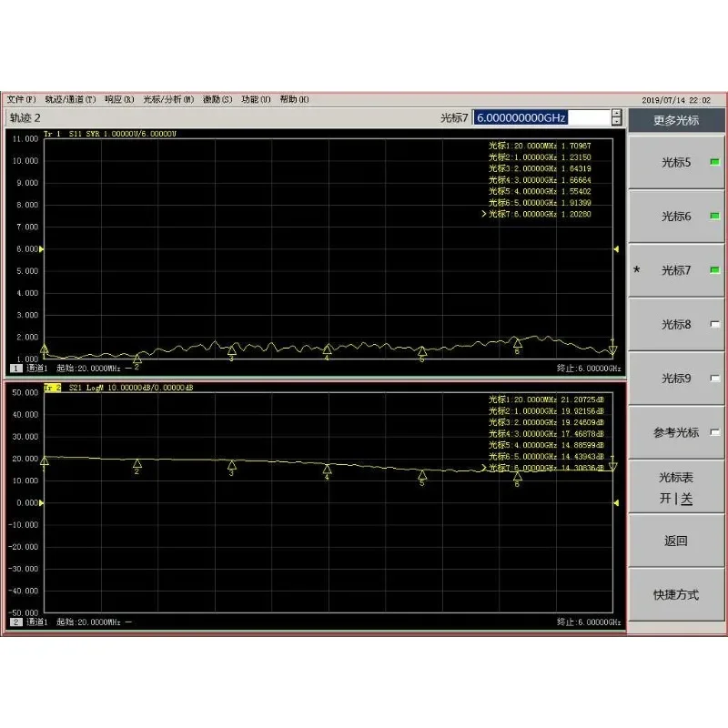Click marker 5 triangle on S21 trace
728x728 pixels.
(x=422, y=474)
